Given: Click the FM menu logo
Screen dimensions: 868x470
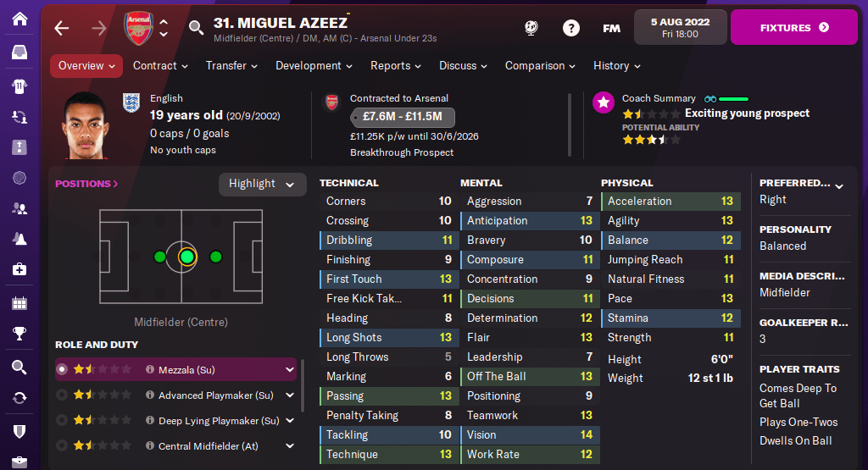Looking at the screenshot, I should pos(611,28).
